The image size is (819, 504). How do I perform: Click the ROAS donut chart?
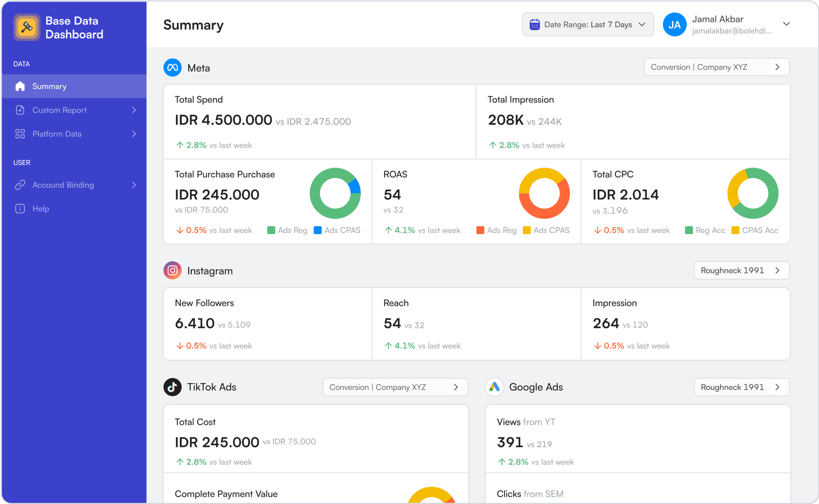544,193
